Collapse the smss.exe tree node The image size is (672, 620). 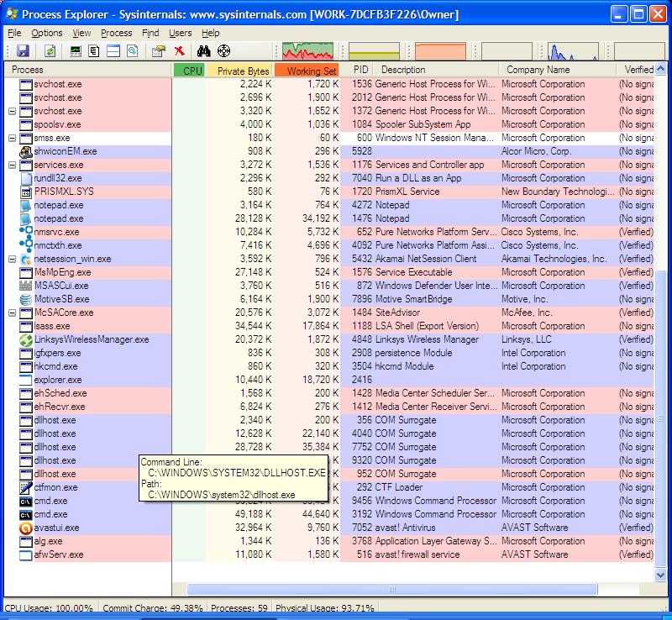(13, 138)
